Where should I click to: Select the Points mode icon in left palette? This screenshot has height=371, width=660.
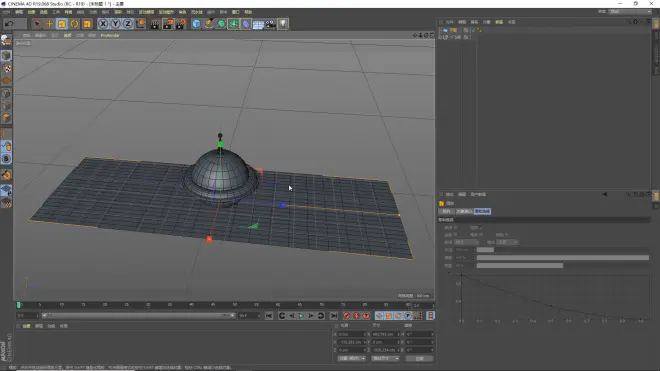pos(6,93)
